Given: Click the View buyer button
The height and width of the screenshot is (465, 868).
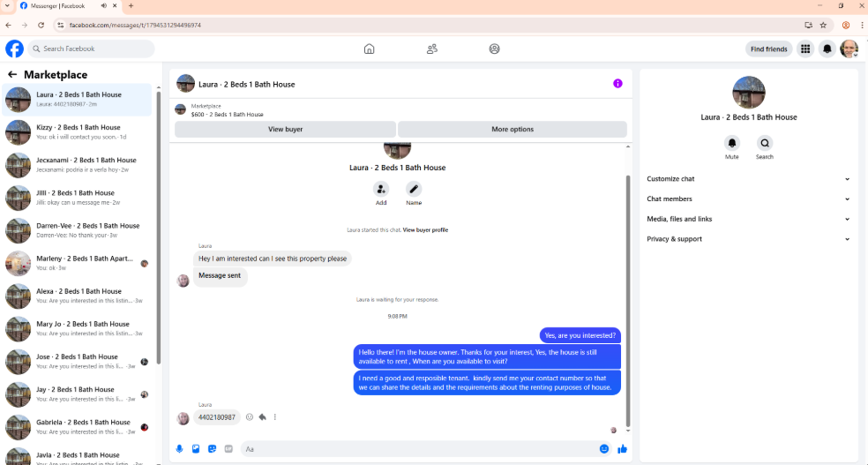Looking at the screenshot, I should [x=285, y=129].
